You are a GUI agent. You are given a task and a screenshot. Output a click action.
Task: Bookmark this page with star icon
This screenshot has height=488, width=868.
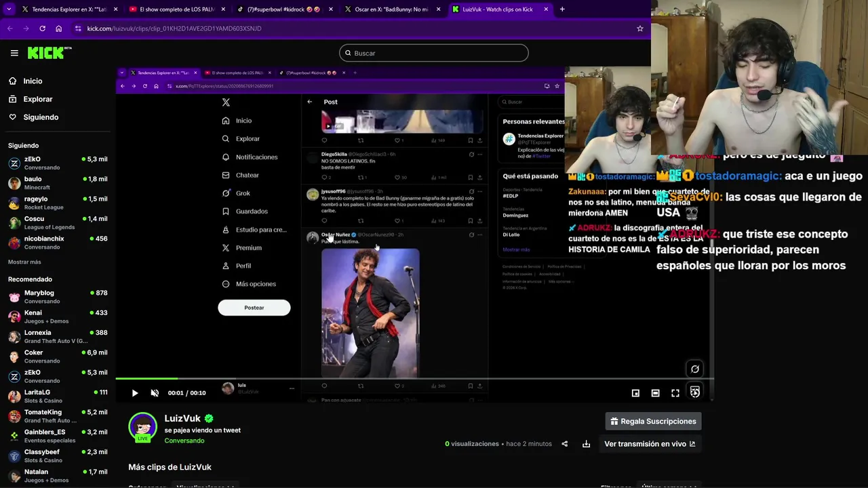click(x=639, y=28)
